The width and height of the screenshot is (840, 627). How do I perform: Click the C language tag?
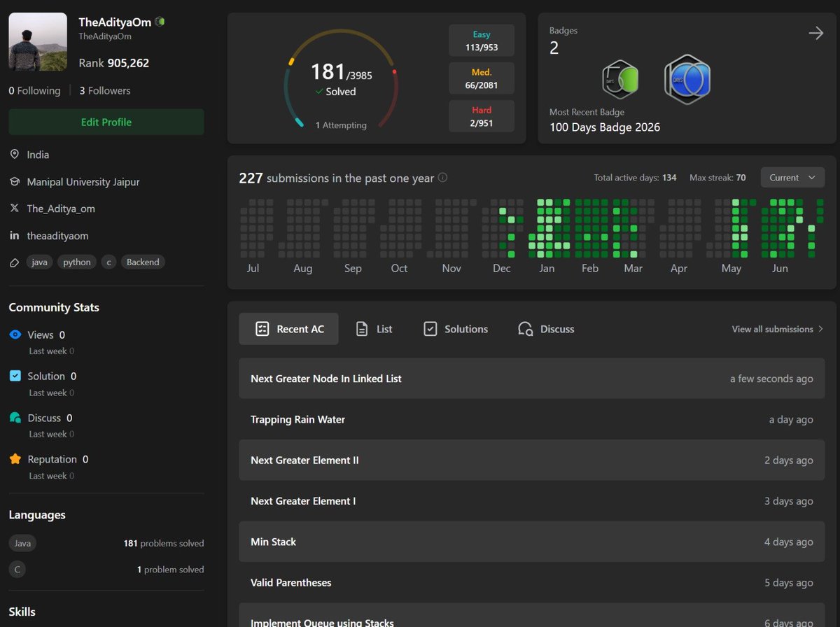click(17, 570)
